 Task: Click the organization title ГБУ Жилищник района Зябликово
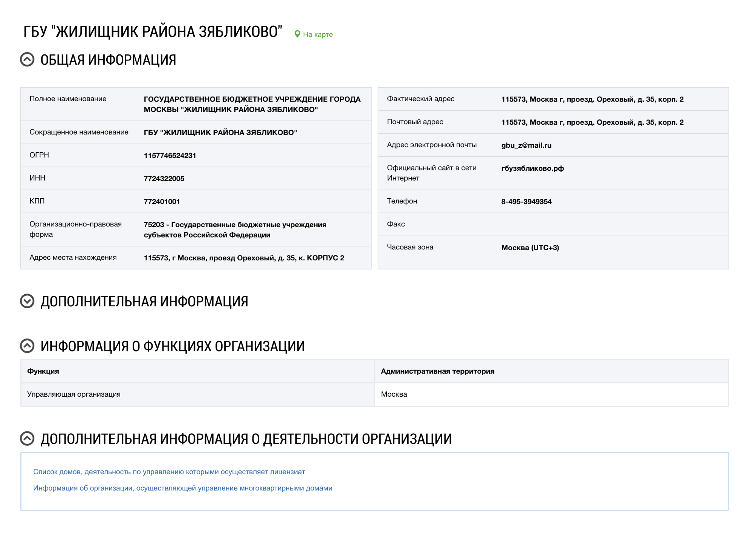click(x=153, y=32)
